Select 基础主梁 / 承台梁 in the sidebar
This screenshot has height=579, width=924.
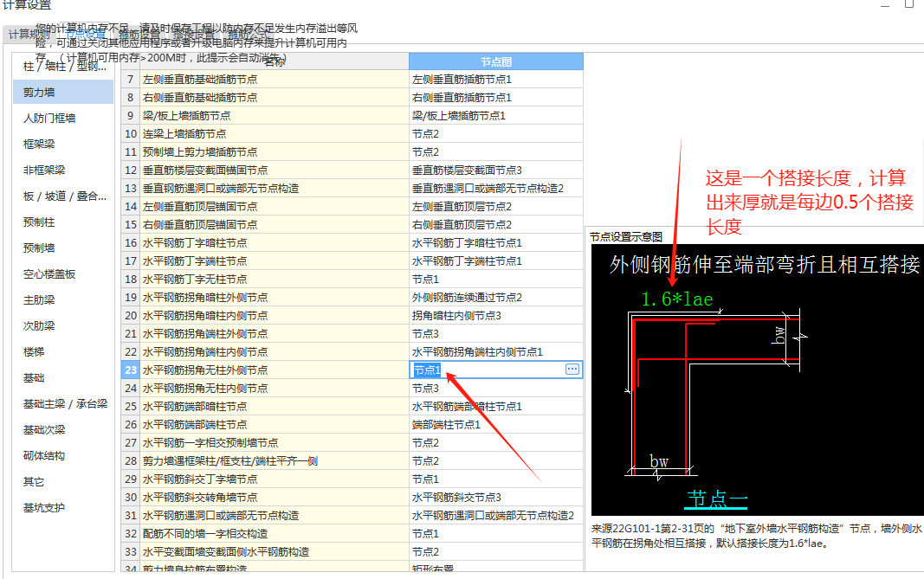63,403
